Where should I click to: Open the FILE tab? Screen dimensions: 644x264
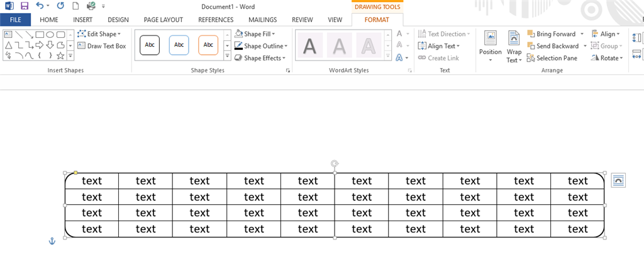(15, 20)
